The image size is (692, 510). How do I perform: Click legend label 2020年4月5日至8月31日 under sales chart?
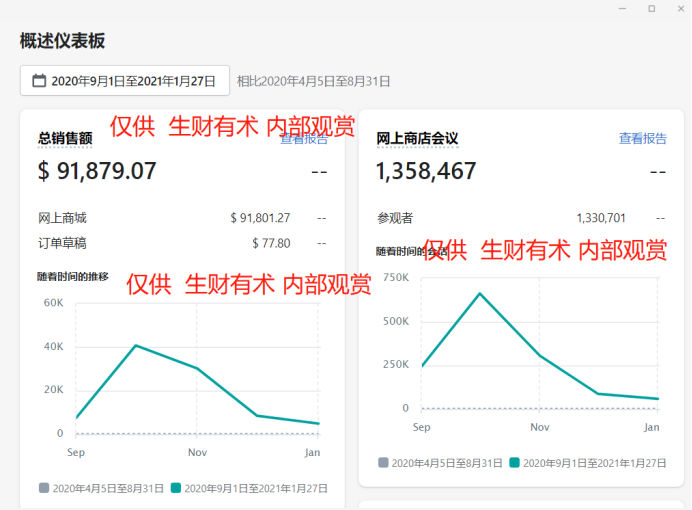108,488
